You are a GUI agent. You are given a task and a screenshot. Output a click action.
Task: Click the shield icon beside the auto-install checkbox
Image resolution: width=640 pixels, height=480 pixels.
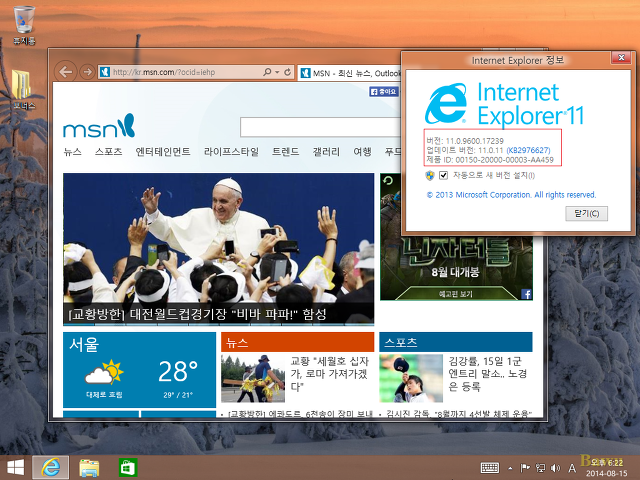(x=429, y=176)
